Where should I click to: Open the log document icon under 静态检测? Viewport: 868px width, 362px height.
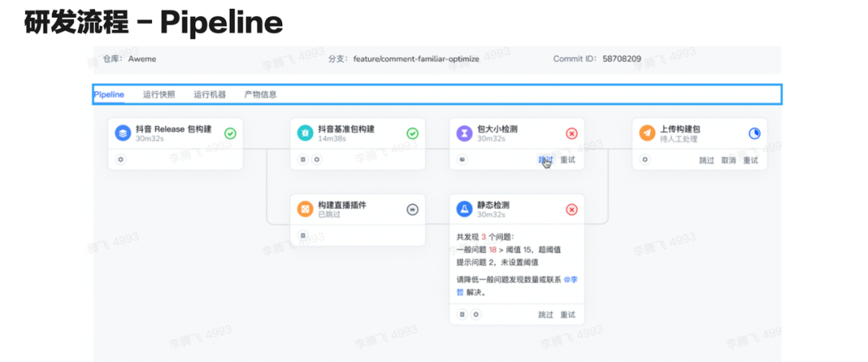coord(462,314)
